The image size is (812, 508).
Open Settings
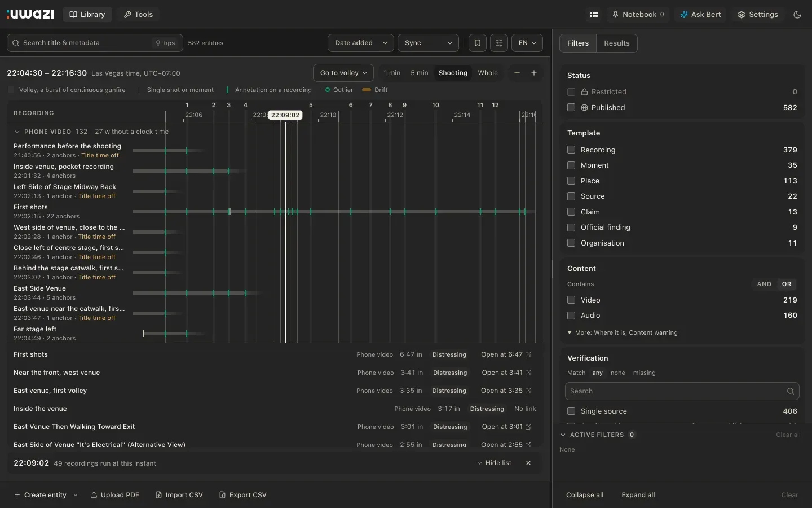tap(758, 15)
